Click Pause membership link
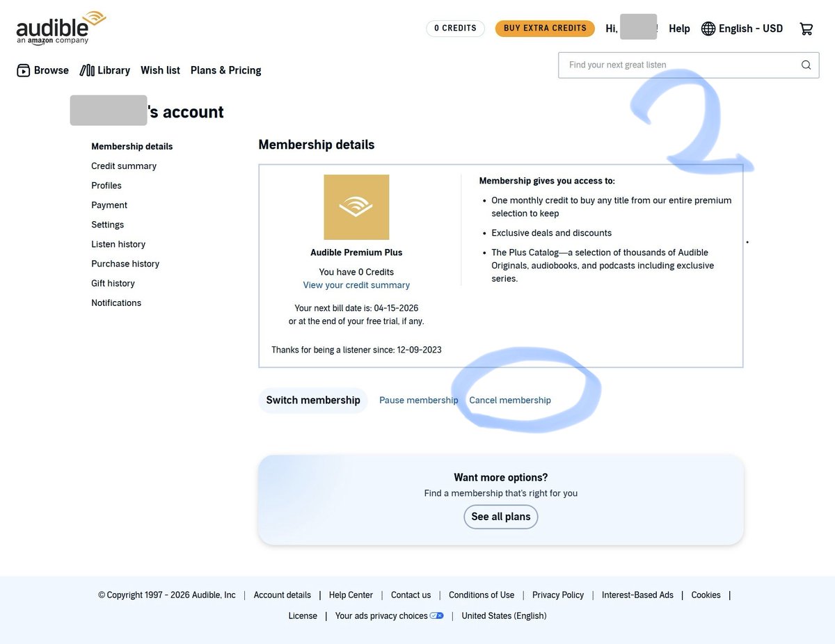Screen dimensions: 835x644 (419, 401)
